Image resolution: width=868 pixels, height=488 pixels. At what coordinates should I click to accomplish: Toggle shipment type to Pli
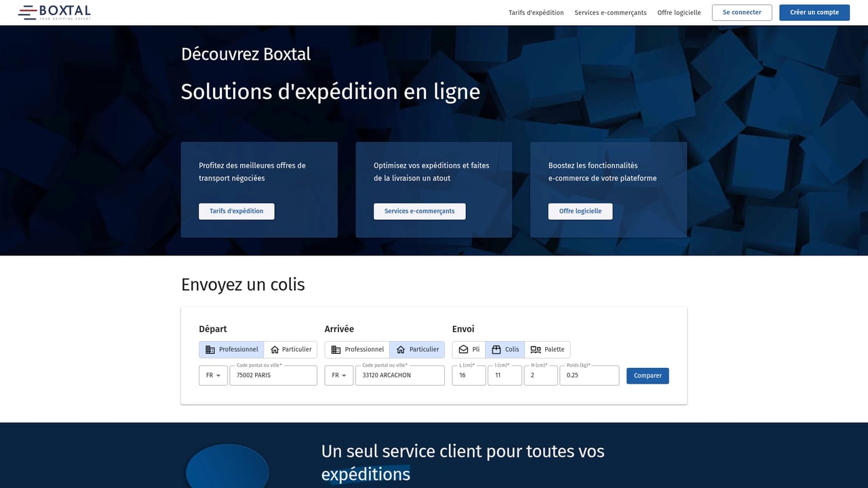point(469,349)
